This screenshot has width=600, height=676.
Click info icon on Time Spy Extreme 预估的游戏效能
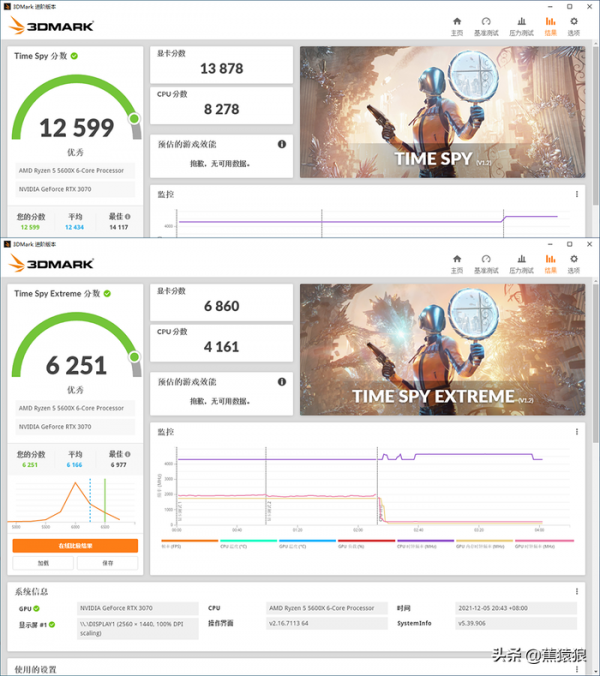tap(282, 383)
